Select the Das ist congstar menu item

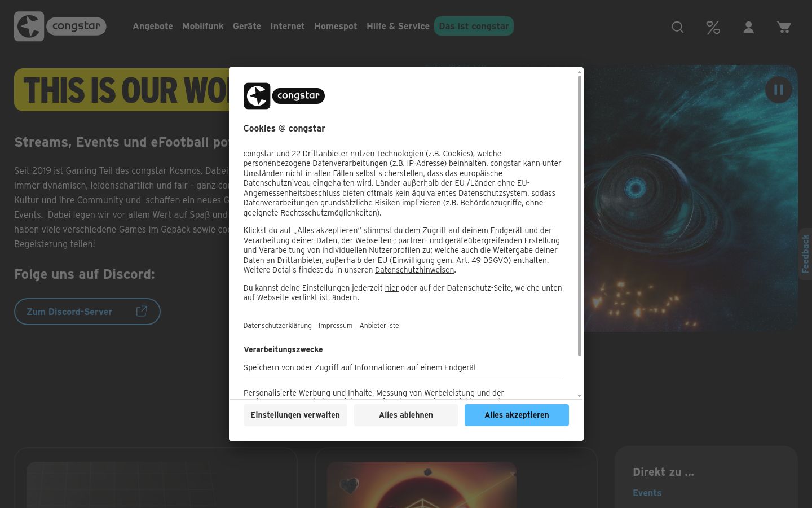(474, 26)
